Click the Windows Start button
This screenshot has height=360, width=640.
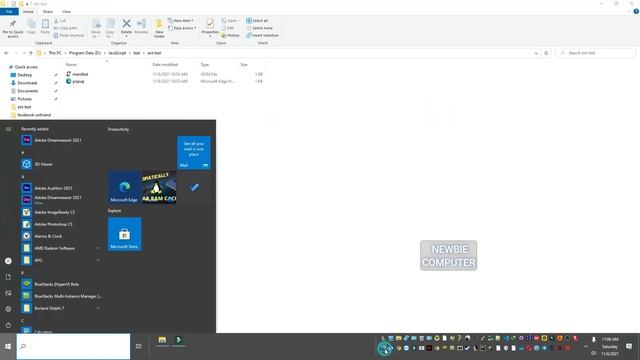click(8, 347)
